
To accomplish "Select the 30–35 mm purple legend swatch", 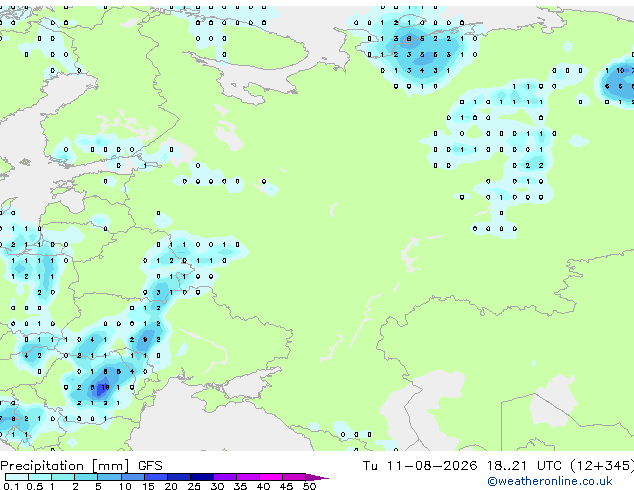I will (x=224, y=477).
